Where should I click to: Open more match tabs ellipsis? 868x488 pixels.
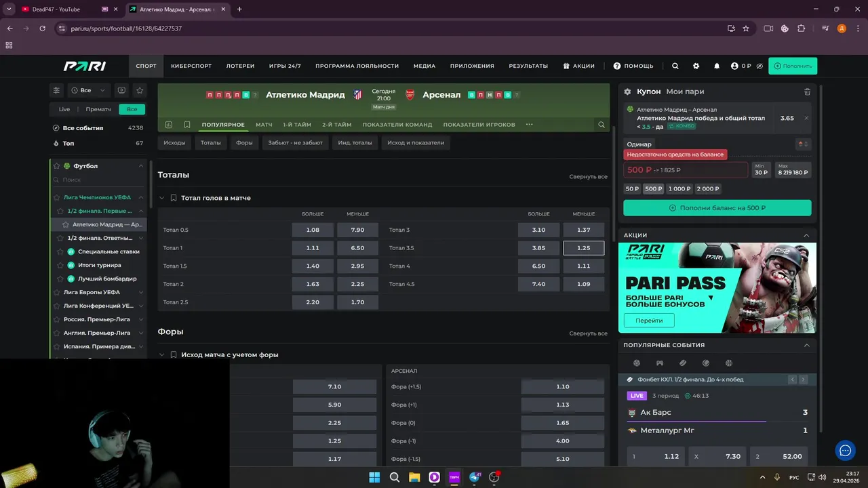(x=530, y=125)
